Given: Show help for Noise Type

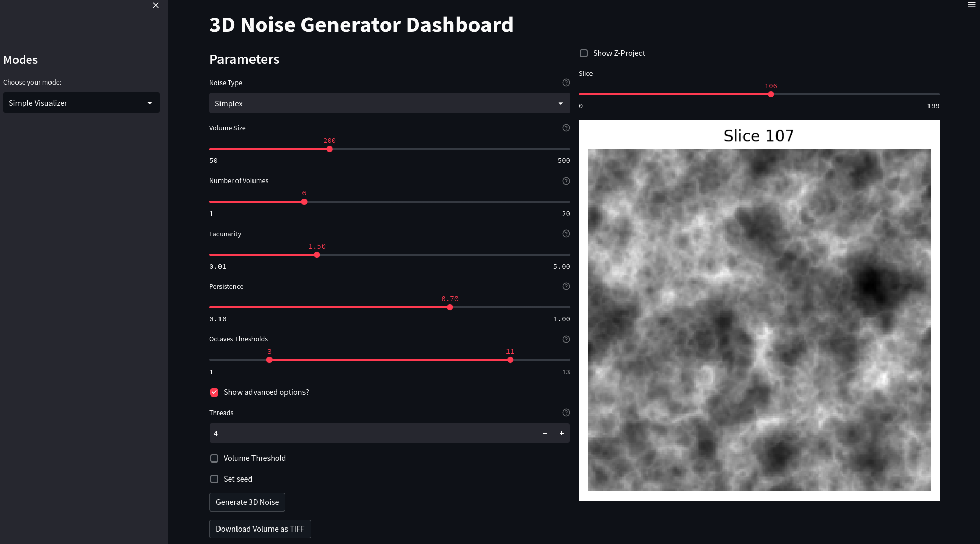Looking at the screenshot, I should 566,83.
